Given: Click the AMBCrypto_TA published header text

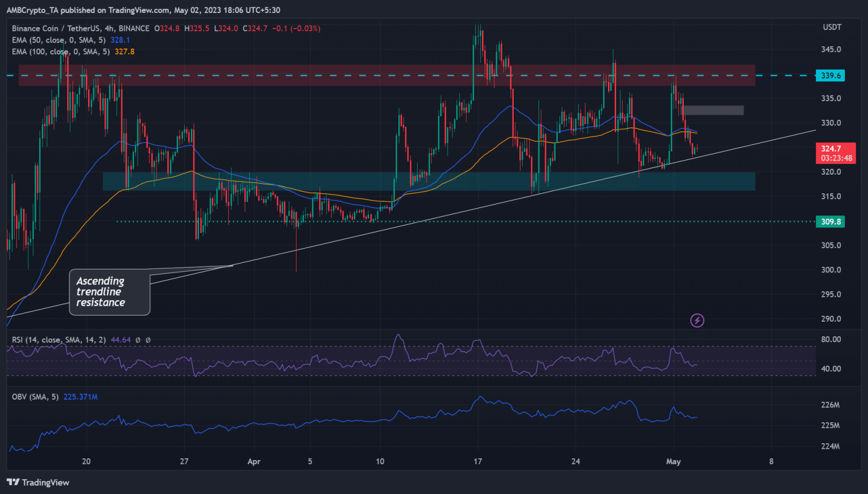Looking at the screenshot, I should pos(143,10).
